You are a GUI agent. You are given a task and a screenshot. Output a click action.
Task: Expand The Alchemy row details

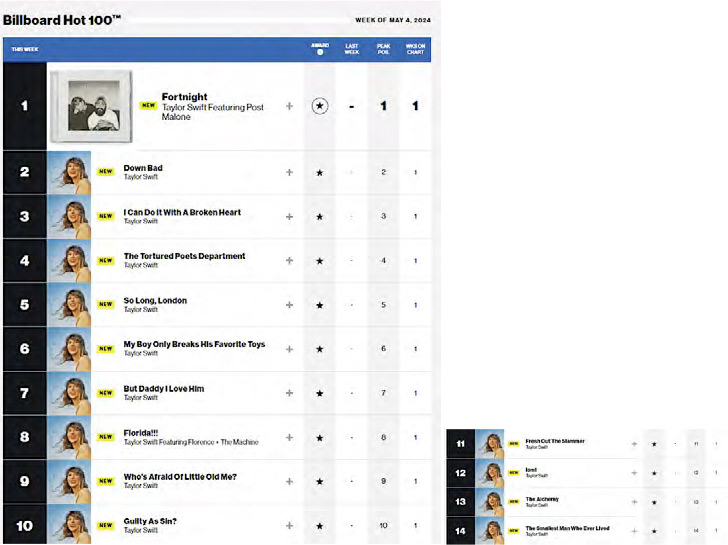(634, 502)
